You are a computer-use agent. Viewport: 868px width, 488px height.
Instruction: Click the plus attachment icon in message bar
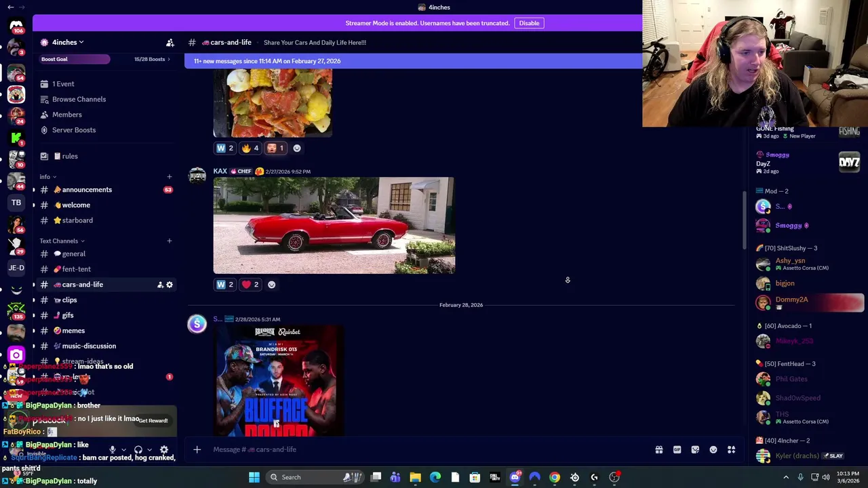[x=197, y=449]
